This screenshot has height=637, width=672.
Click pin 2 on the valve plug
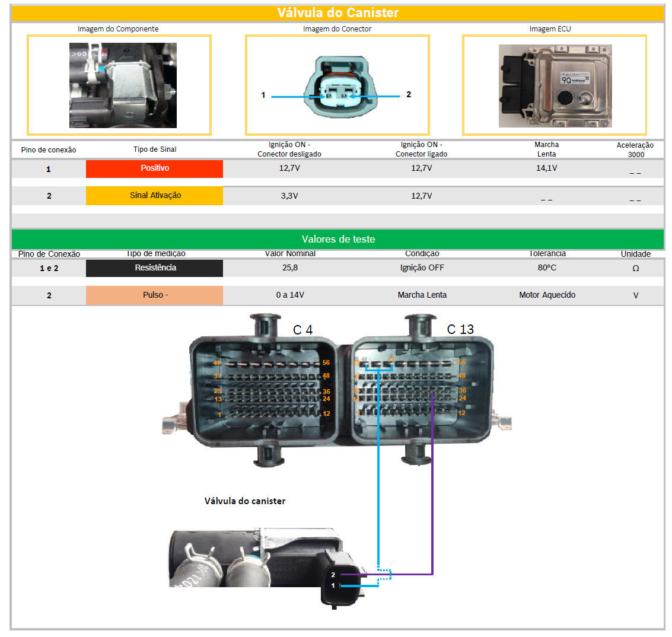333,575
